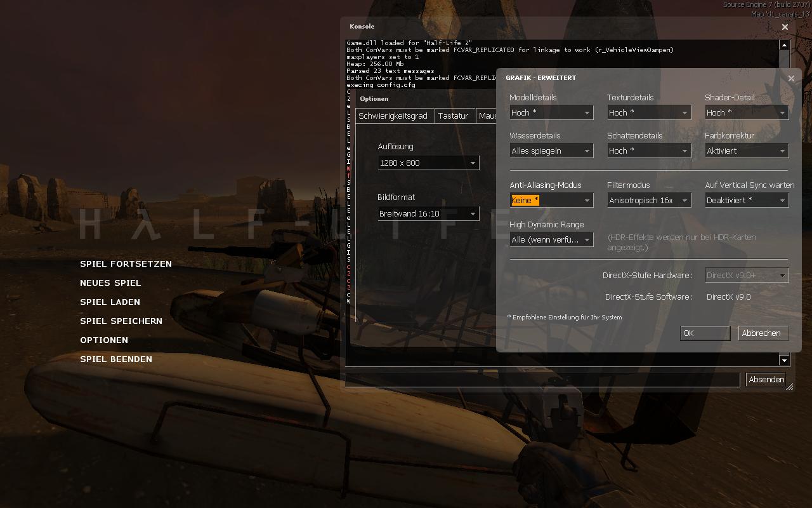Click the console scrollbar down arrow
The height and width of the screenshot is (508, 812).
784,360
